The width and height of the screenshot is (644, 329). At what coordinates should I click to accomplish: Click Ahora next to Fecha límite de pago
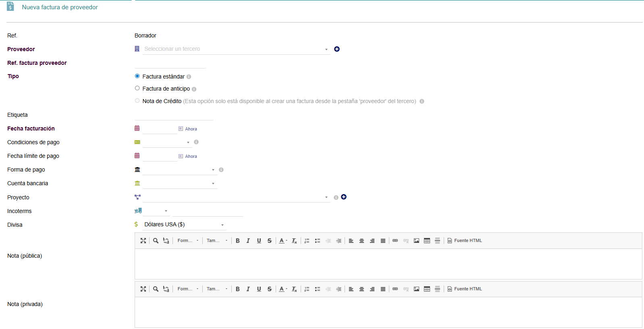click(x=191, y=156)
